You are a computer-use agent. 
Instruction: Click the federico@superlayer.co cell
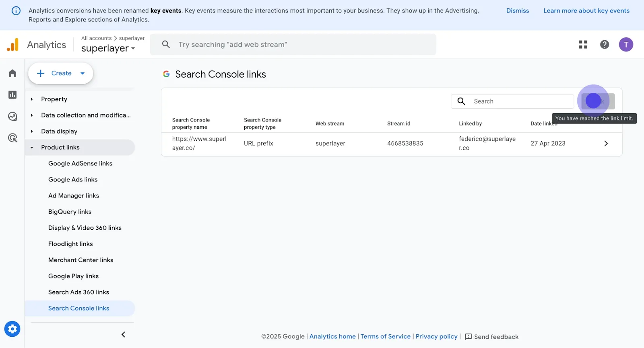(487, 143)
